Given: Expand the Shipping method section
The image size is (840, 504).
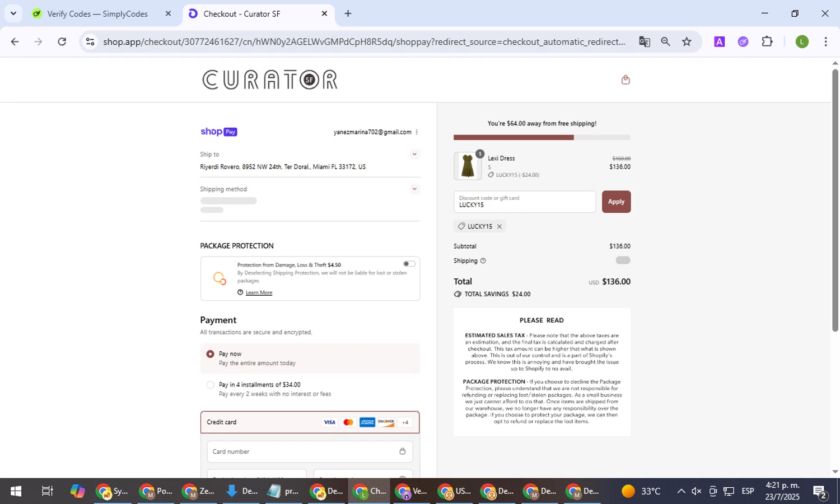Looking at the screenshot, I should [414, 189].
